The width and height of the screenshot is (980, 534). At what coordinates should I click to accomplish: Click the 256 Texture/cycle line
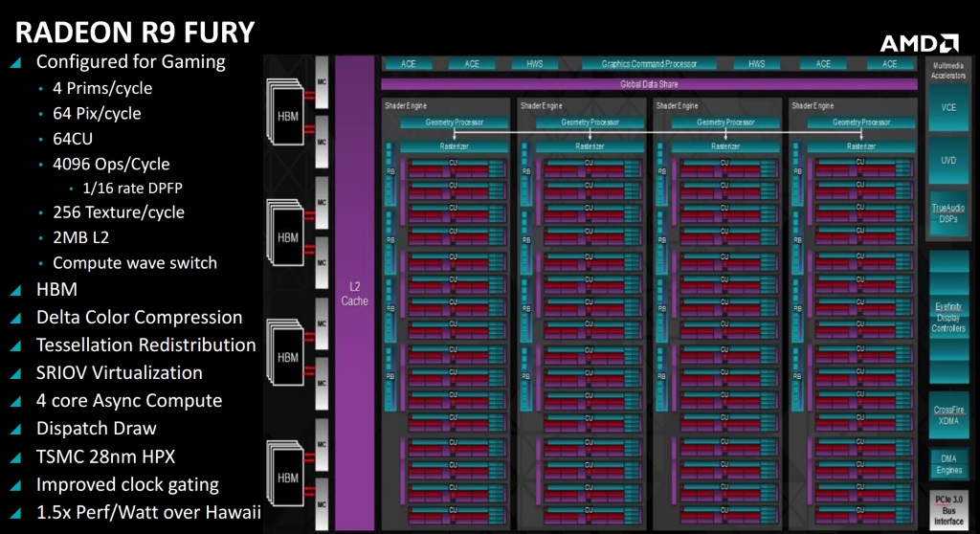point(119,212)
